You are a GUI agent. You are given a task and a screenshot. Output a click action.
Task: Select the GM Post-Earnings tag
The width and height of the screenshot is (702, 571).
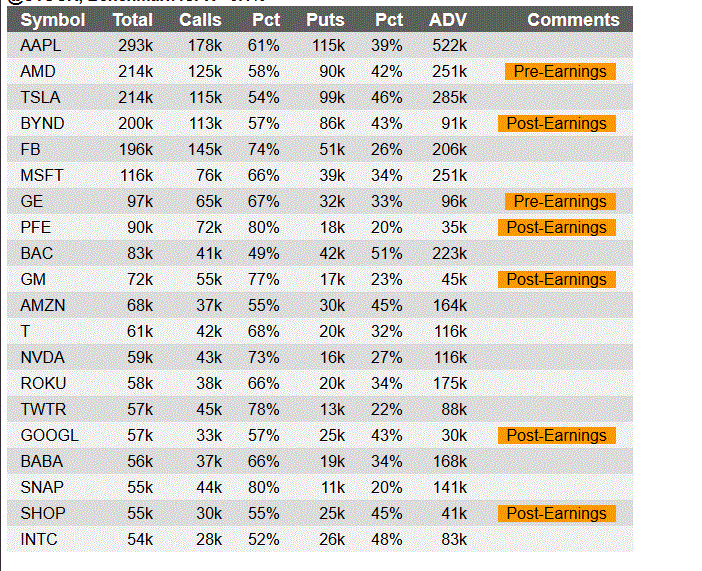pyautogui.click(x=556, y=279)
